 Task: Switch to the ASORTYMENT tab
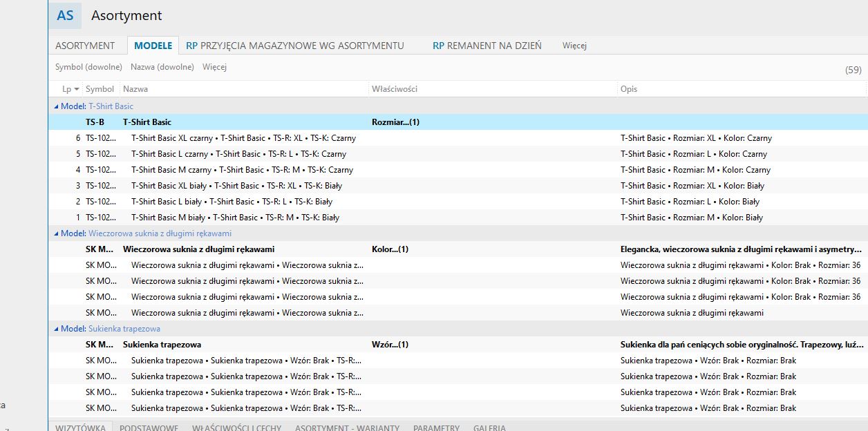pos(85,46)
